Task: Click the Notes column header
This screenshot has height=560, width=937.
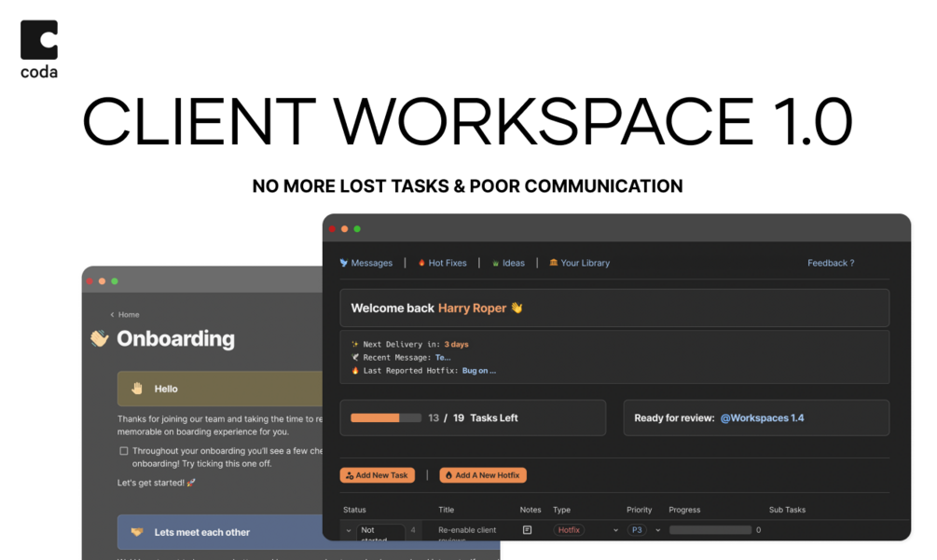Action: (x=531, y=510)
